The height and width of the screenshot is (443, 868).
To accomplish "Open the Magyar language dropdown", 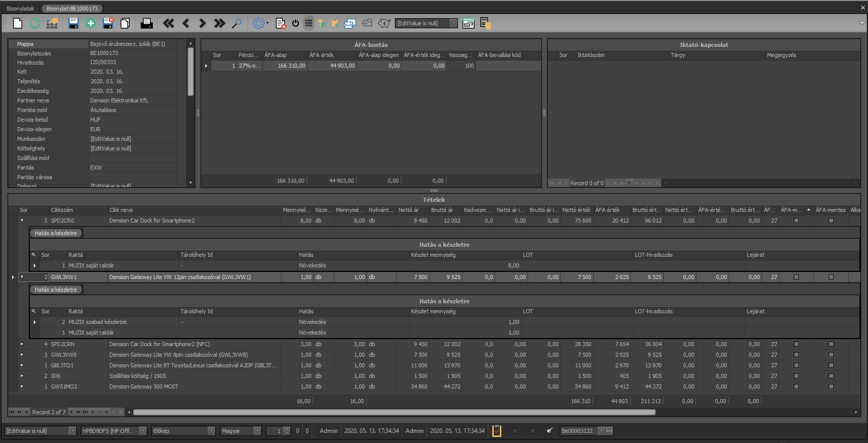I will point(257,431).
